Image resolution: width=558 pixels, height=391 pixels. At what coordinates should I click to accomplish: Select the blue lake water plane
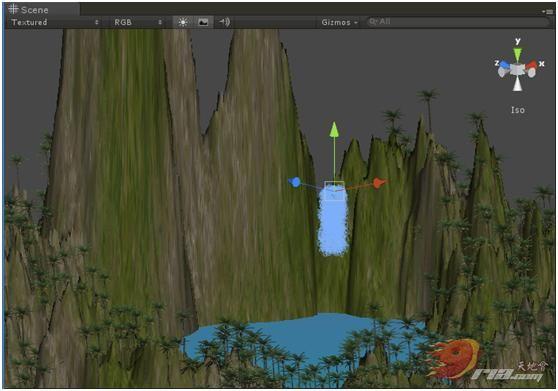pos(306,338)
